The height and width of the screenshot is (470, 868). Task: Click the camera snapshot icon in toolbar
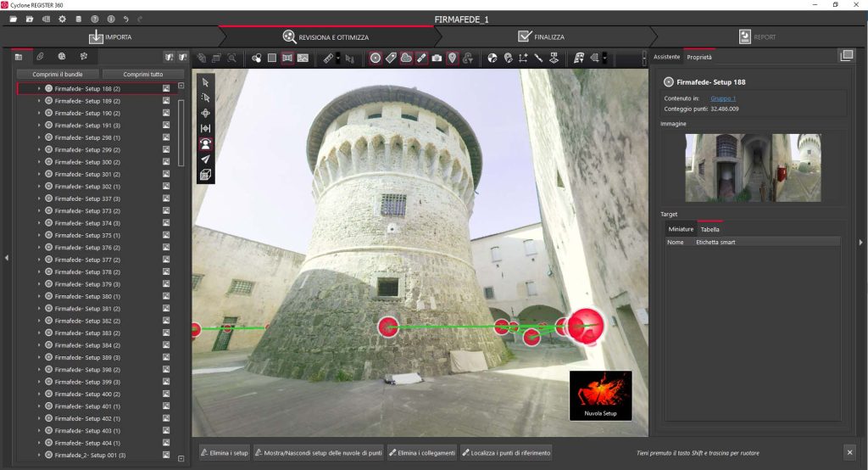tap(437, 58)
